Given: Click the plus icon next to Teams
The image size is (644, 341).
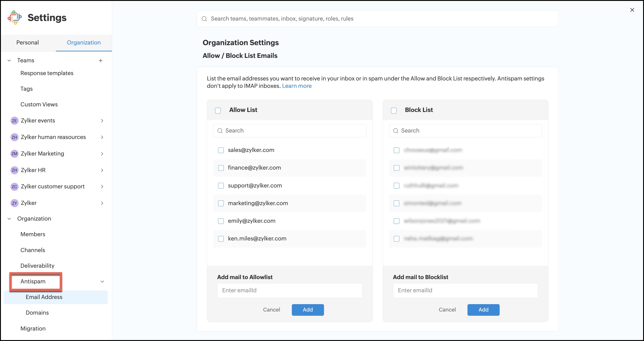Looking at the screenshot, I should [x=101, y=61].
